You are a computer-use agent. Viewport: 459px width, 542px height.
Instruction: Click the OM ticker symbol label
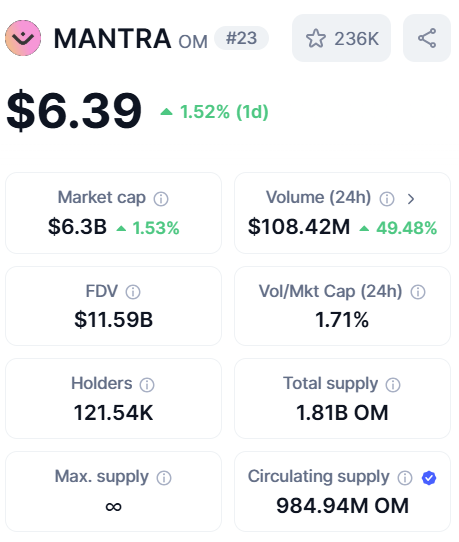[193, 42]
